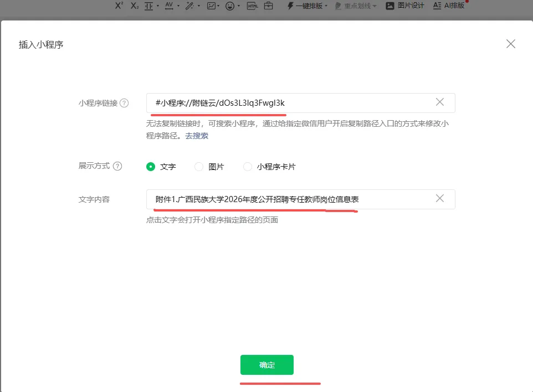Confirm with the 确定 button
The width and height of the screenshot is (533, 392).
(x=267, y=365)
